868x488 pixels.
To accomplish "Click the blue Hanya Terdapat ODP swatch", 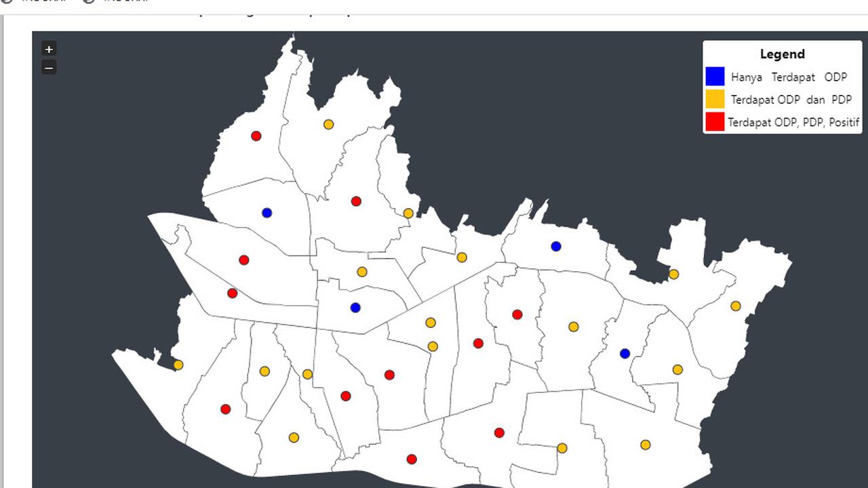I will coord(715,77).
